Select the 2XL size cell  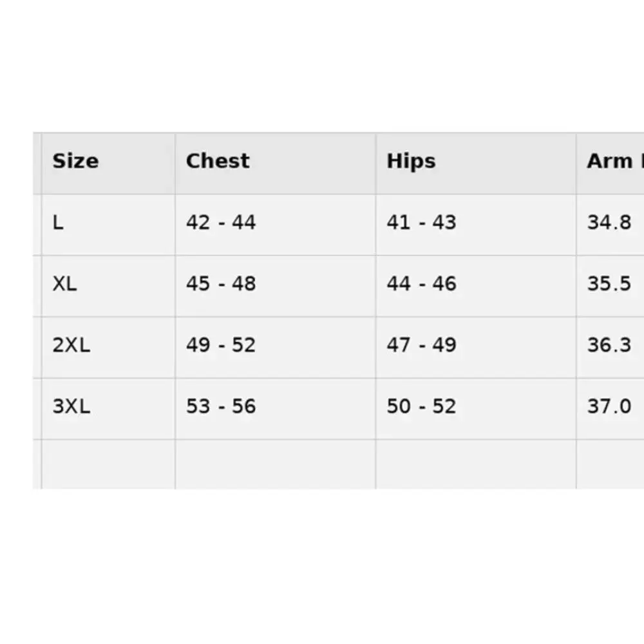[x=71, y=345]
